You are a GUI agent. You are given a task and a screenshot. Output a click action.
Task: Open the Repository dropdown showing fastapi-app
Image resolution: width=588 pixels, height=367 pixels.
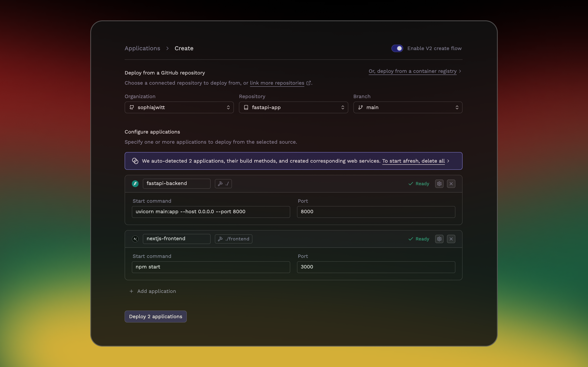click(293, 107)
